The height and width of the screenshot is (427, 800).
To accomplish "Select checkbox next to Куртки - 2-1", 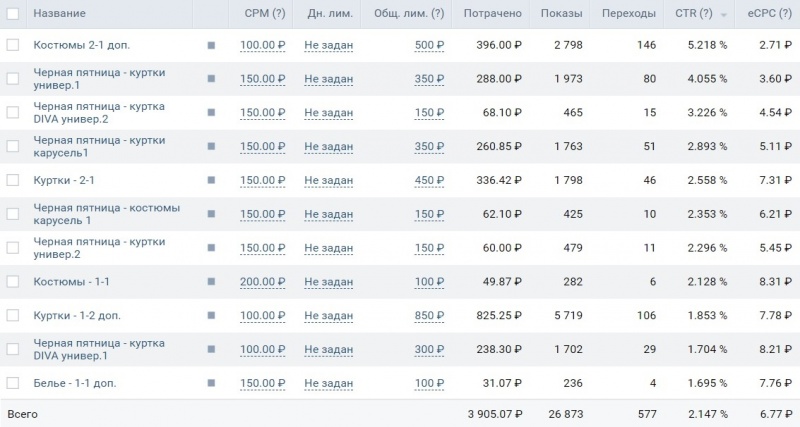I will (x=13, y=180).
